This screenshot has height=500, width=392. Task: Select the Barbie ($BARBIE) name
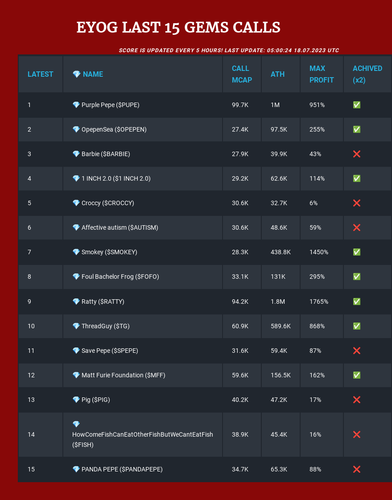click(106, 154)
